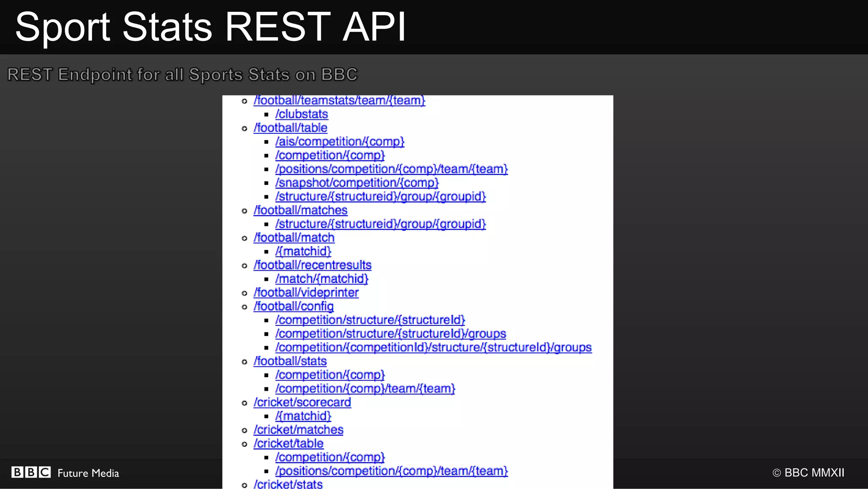Click the /cricket/matches link

[298, 430]
